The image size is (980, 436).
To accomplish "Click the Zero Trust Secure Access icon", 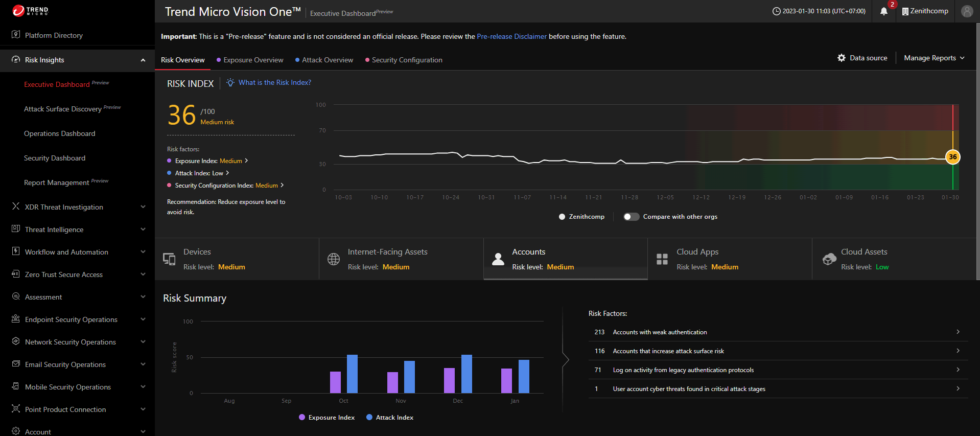I will pyautogui.click(x=16, y=274).
